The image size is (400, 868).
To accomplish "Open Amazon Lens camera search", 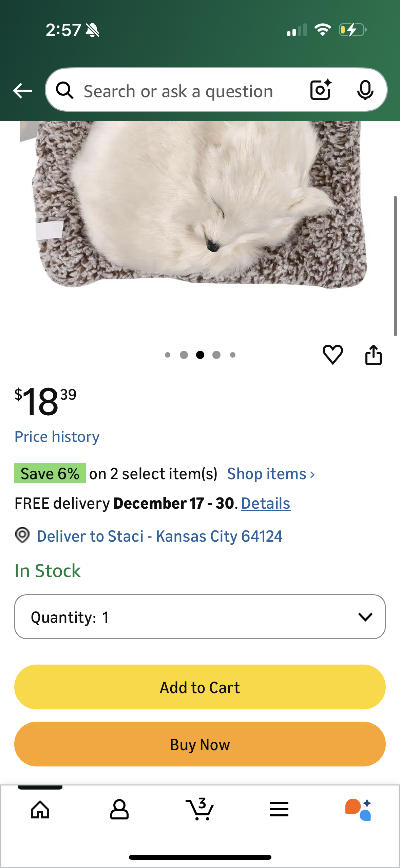I will (x=320, y=90).
